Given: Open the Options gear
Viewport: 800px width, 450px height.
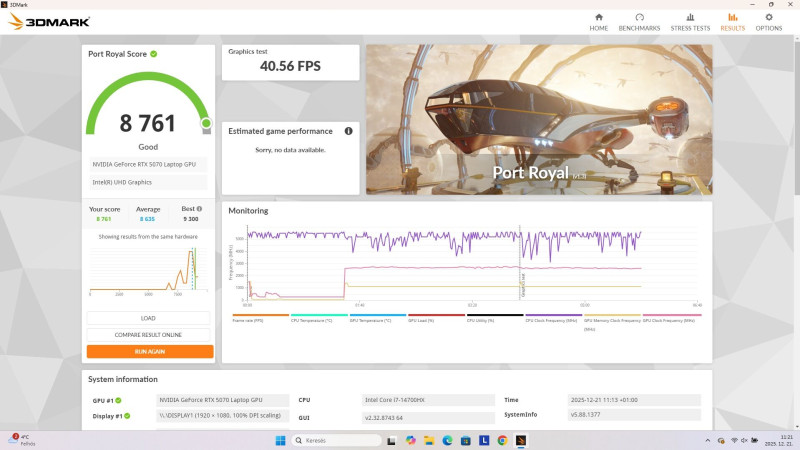Looking at the screenshot, I should point(769,17).
